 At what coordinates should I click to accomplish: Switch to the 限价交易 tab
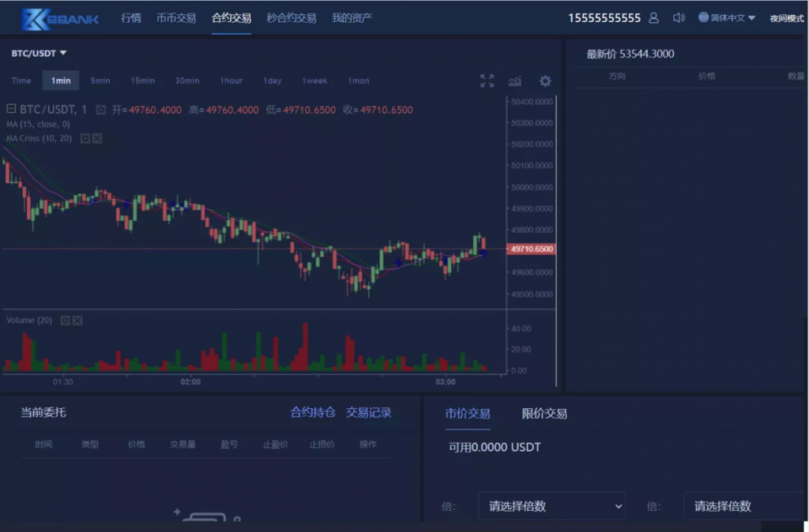[x=544, y=414]
